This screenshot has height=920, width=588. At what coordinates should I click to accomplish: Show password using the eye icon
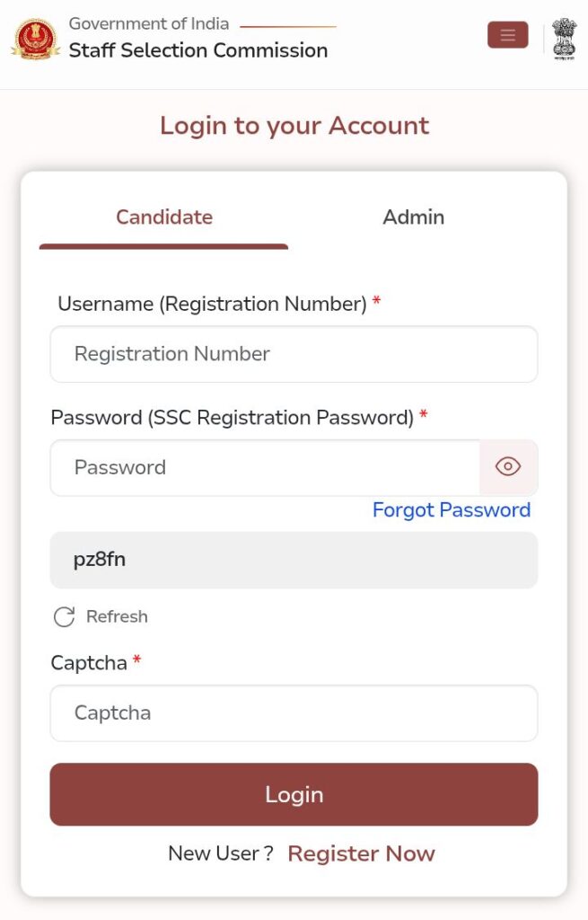click(x=508, y=467)
